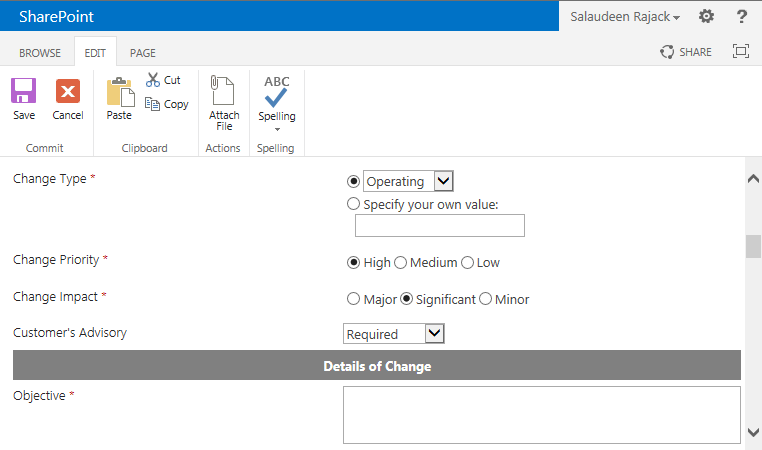Switch to the BROWSE ribbon tab
762x450 pixels.
point(40,53)
